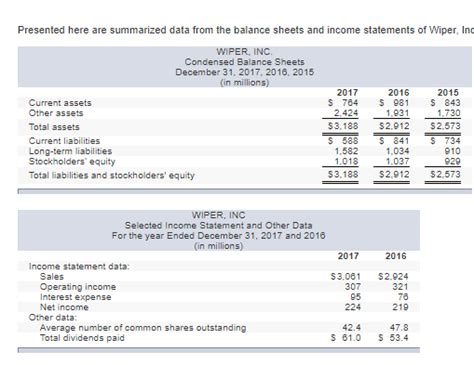Click the 2017 current assets value 764
The image size is (474, 365).
tap(350, 102)
